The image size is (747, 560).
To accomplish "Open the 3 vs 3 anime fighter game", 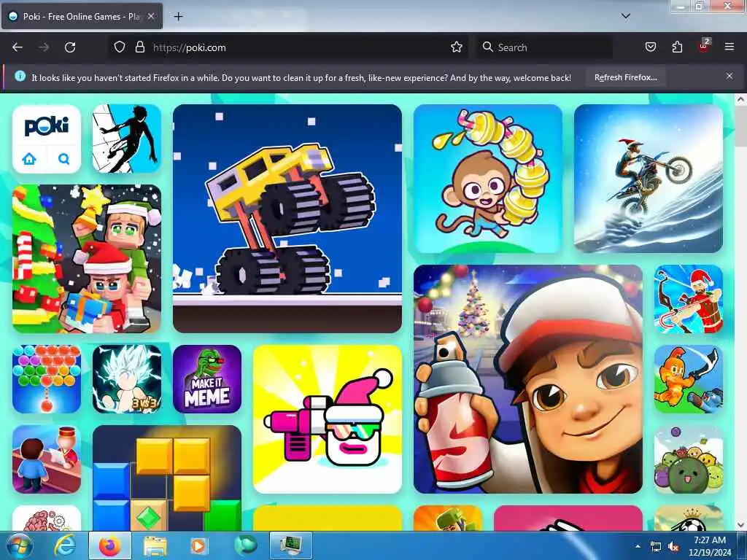I will (x=127, y=379).
